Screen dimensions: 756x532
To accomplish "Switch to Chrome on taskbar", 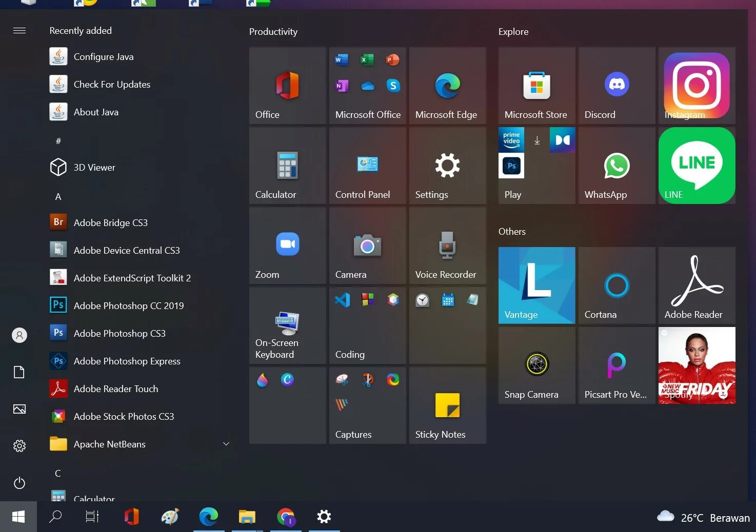I will (286, 517).
